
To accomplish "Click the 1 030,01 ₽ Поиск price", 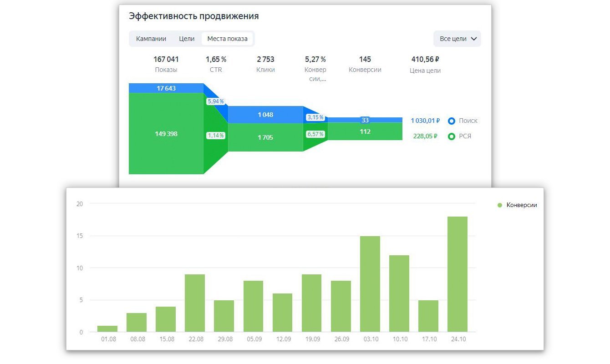I will pyautogui.click(x=425, y=121).
